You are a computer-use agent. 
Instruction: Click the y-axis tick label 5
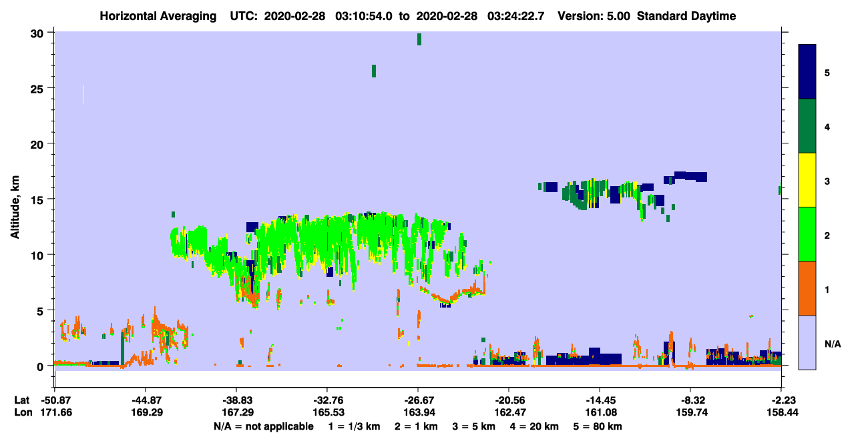tap(41, 310)
